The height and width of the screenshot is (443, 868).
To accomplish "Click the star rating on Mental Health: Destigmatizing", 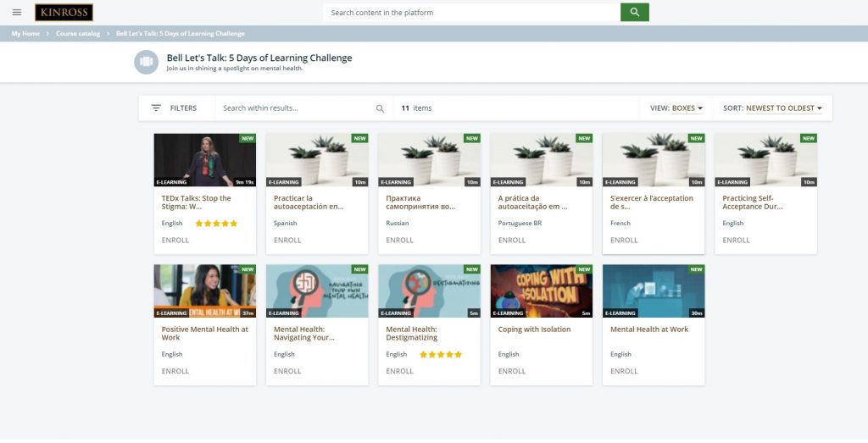I will 441,355.
